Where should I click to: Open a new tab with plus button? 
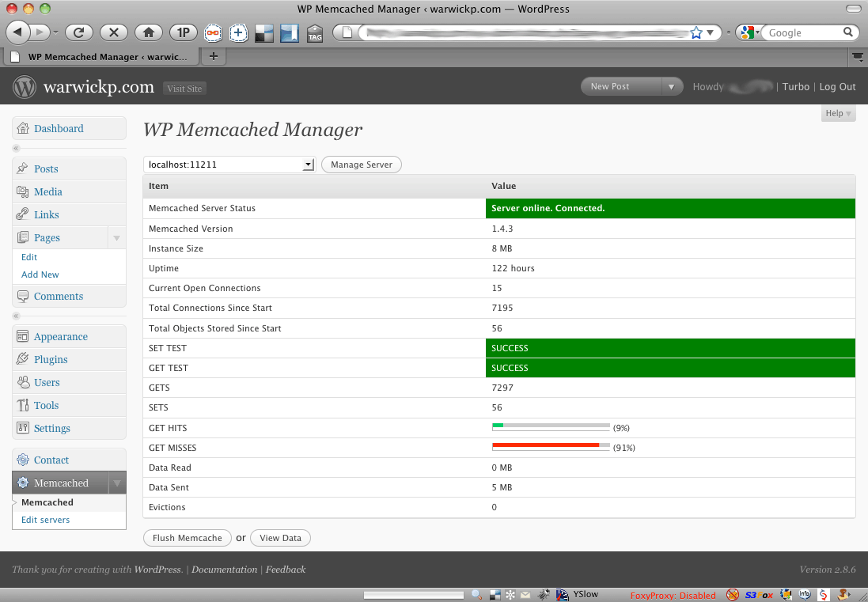tap(214, 56)
